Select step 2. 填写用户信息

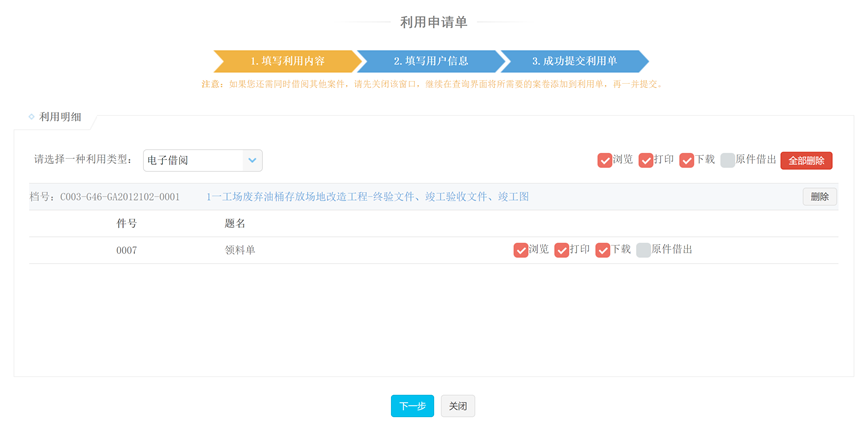point(431,61)
